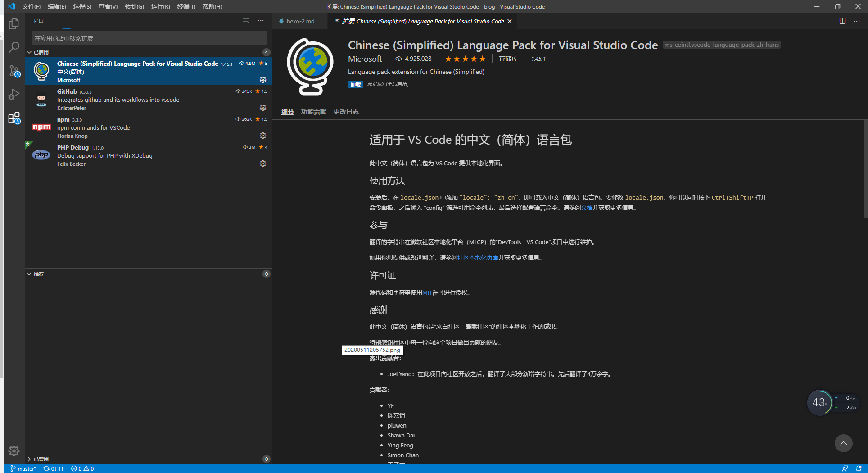Open the Source Control view
The height and width of the screenshot is (473, 868).
point(14,71)
